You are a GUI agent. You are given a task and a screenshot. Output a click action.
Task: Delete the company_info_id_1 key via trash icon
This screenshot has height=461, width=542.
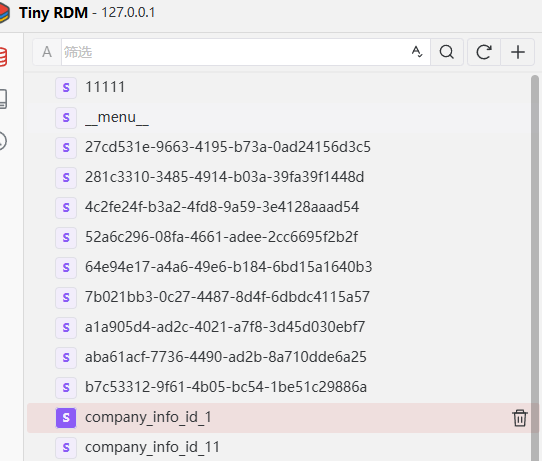tap(520, 418)
